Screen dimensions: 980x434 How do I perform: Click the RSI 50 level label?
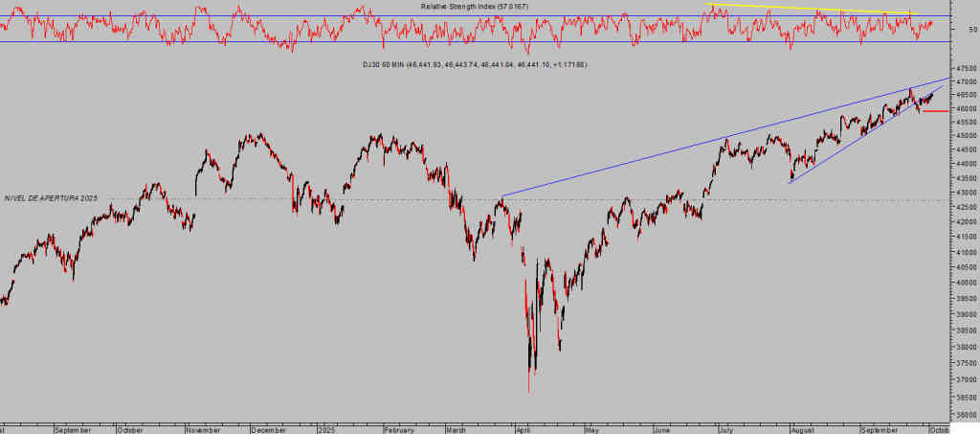pos(972,30)
